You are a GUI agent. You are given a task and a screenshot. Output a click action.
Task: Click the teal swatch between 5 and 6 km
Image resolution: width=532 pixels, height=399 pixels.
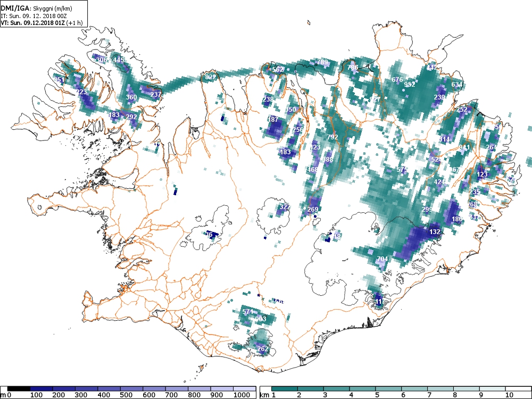coord(388,389)
